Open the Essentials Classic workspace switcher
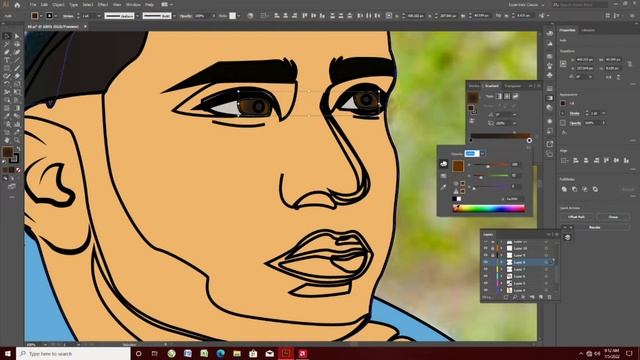This screenshot has height=360, width=640. pos(526,5)
